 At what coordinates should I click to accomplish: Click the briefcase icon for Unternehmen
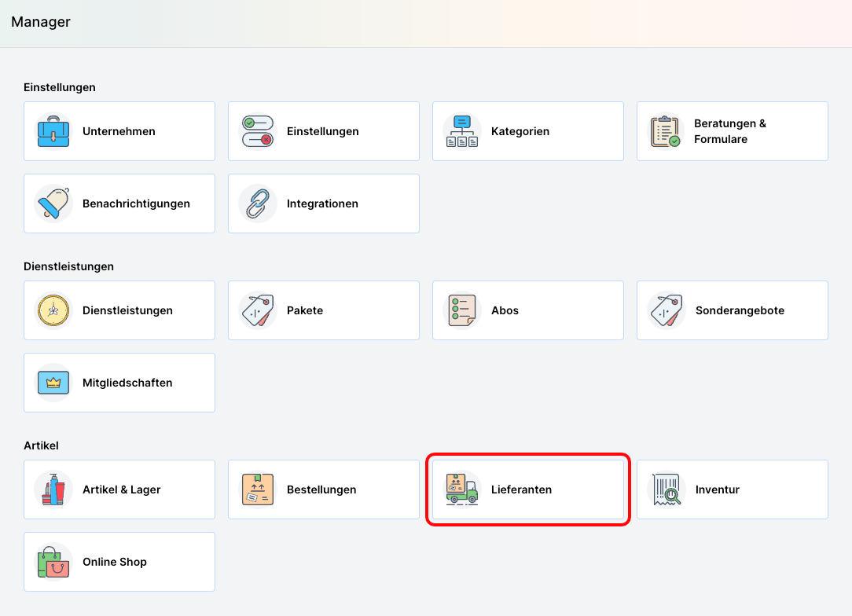pos(53,131)
